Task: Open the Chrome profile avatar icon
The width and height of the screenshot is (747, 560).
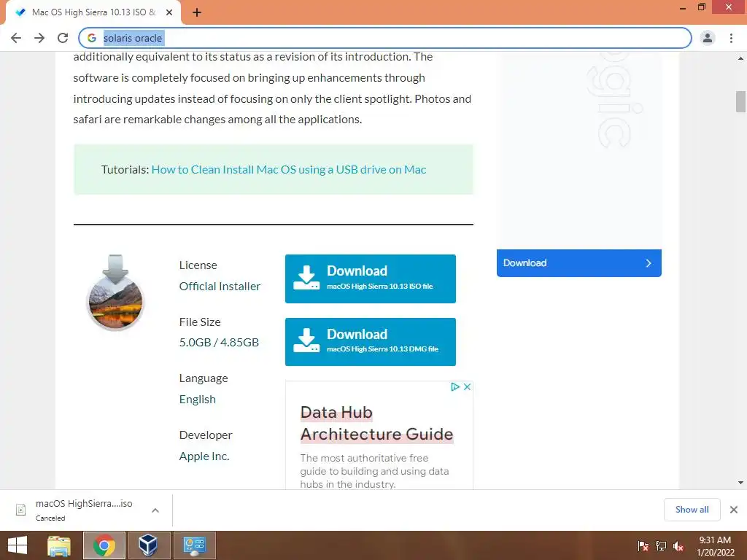Action: [x=708, y=38]
